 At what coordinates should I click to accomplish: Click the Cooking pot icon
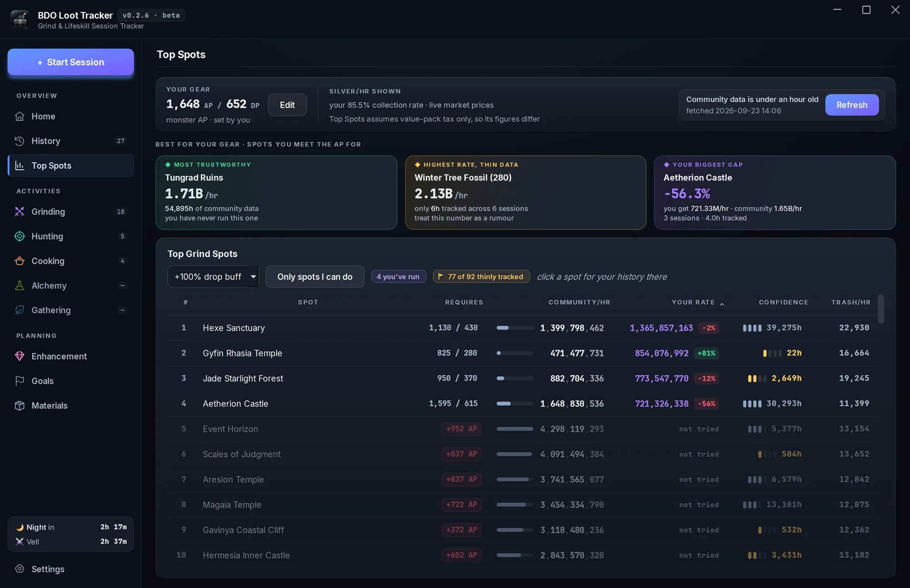click(x=20, y=261)
